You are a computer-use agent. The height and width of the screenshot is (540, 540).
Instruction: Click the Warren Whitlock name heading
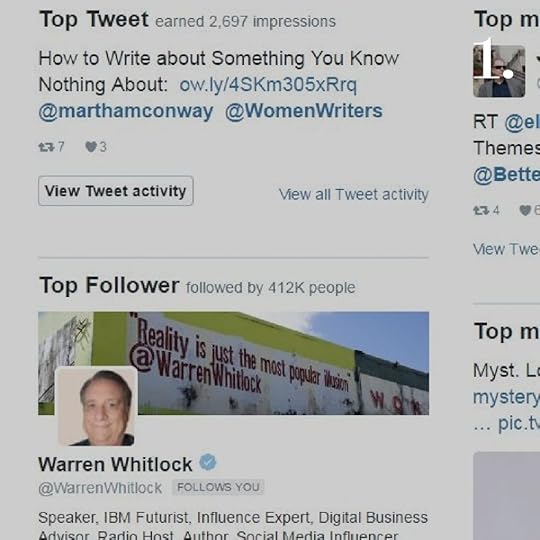(x=115, y=464)
